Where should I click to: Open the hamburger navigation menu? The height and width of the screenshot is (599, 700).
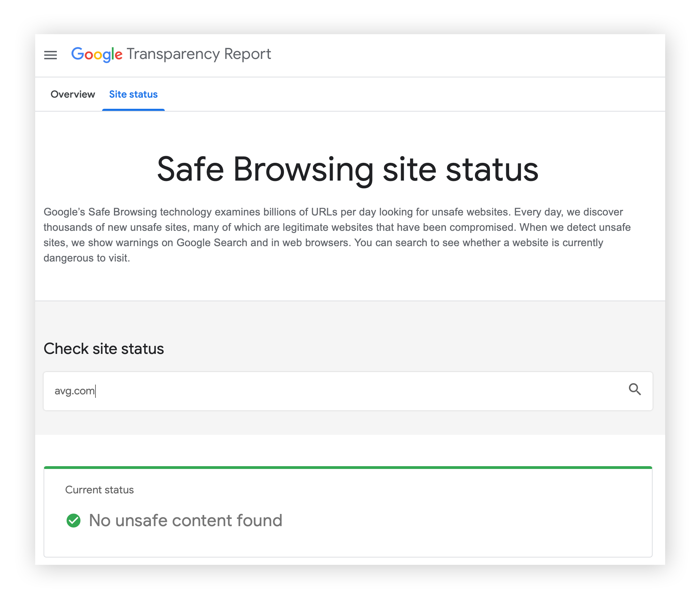(51, 55)
